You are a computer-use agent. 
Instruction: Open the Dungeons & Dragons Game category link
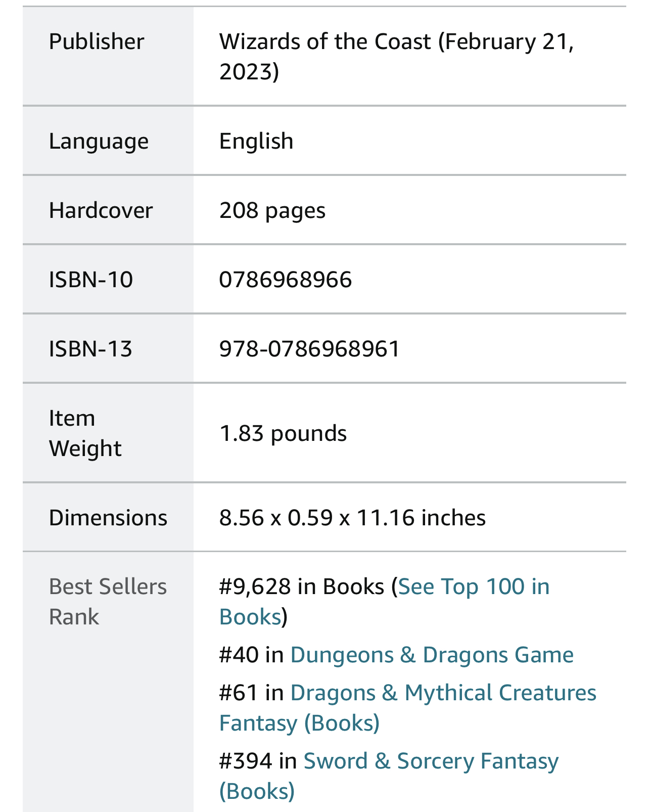[x=432, y=655]
